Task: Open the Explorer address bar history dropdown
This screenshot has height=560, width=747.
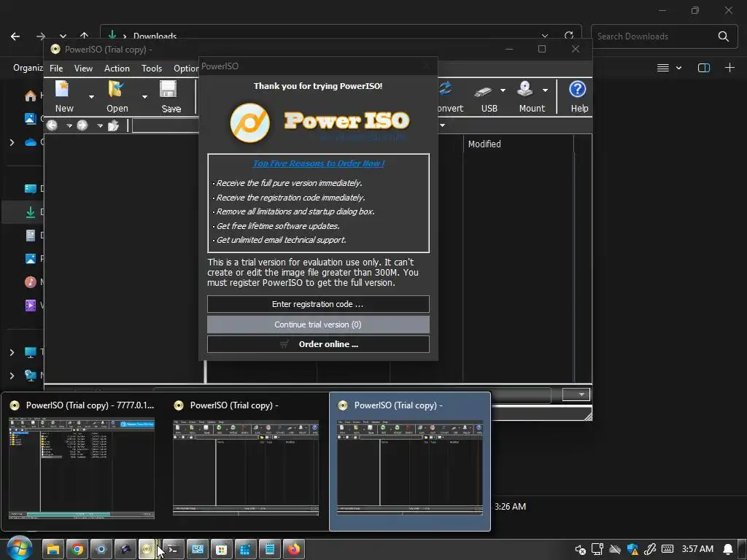Action: [x=544, y=36]
